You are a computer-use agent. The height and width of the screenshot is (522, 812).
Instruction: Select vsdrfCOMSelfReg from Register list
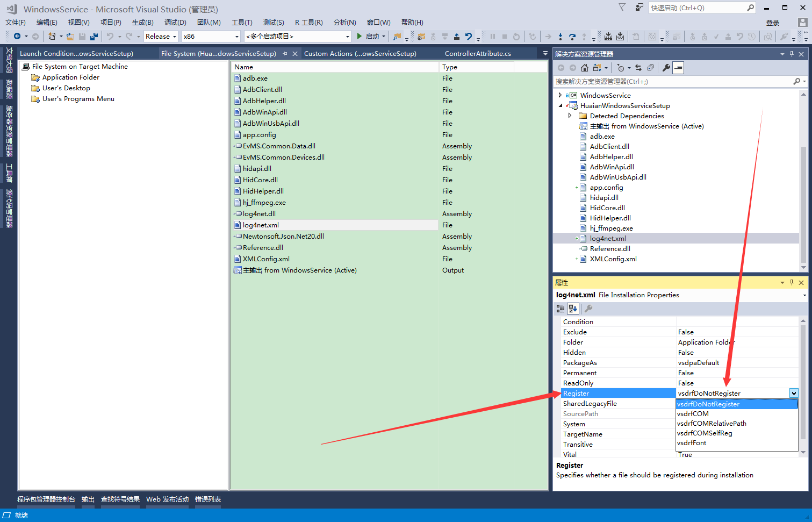point(705,433)
